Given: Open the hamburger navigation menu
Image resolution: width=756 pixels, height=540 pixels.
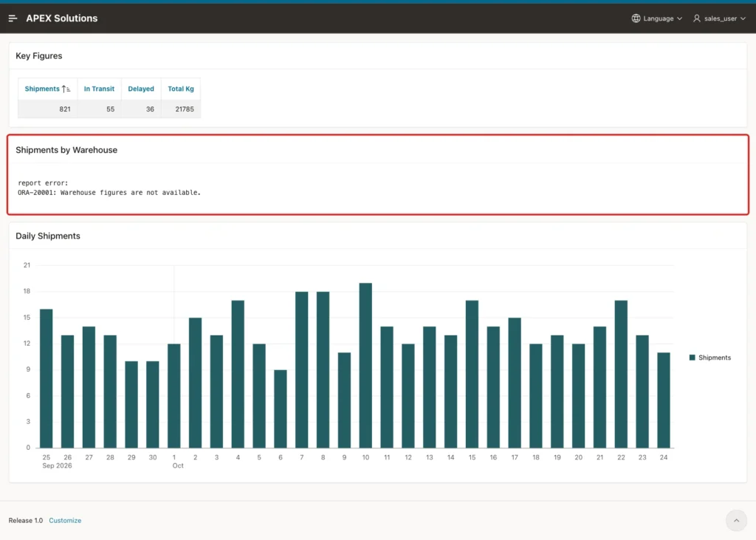Looking at the screenshot, I should point(13,18).
